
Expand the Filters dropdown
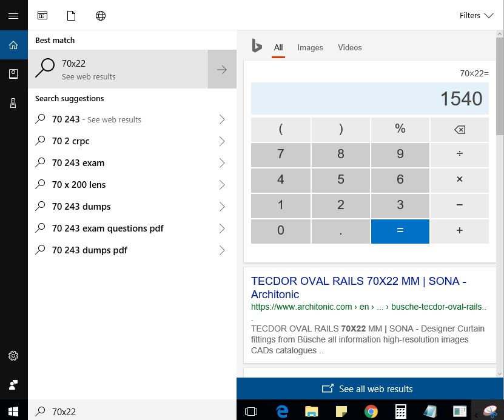[x=476, y=16]
